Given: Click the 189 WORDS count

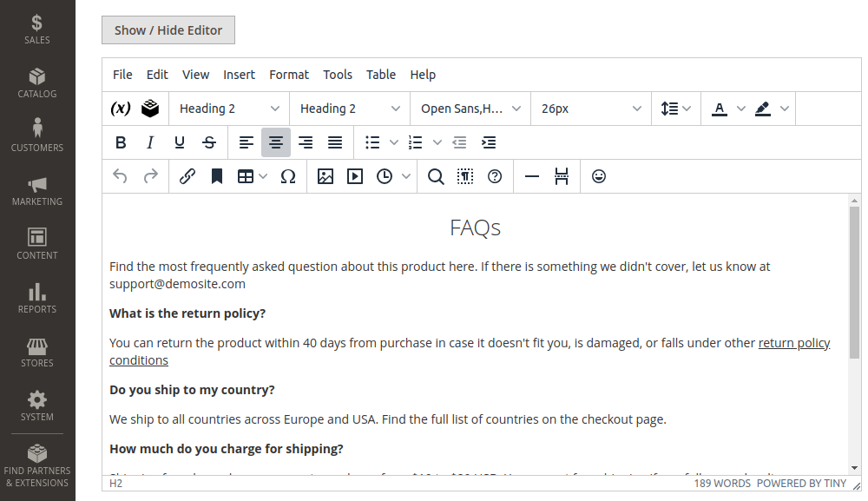Looking at the screenshot, I should coord(722,484).
